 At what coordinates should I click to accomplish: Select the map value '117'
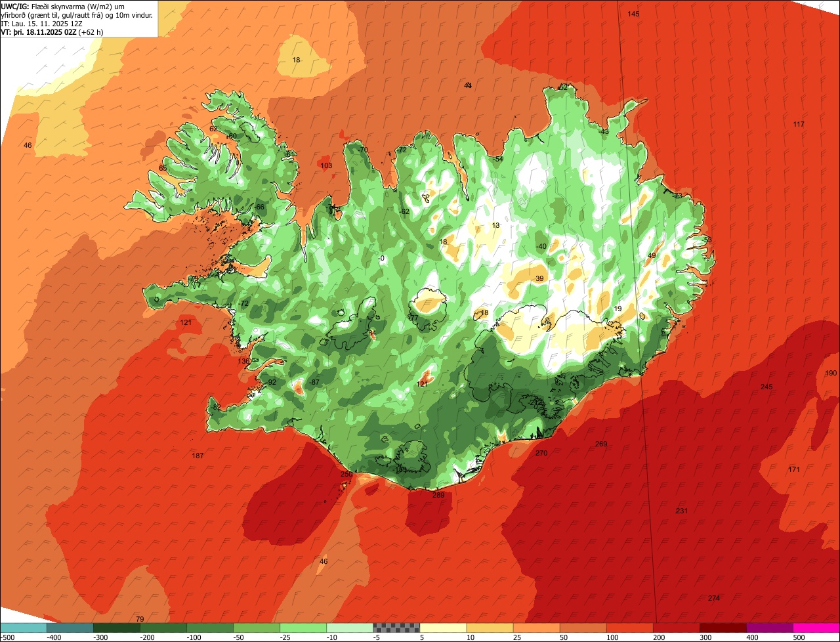799,124
